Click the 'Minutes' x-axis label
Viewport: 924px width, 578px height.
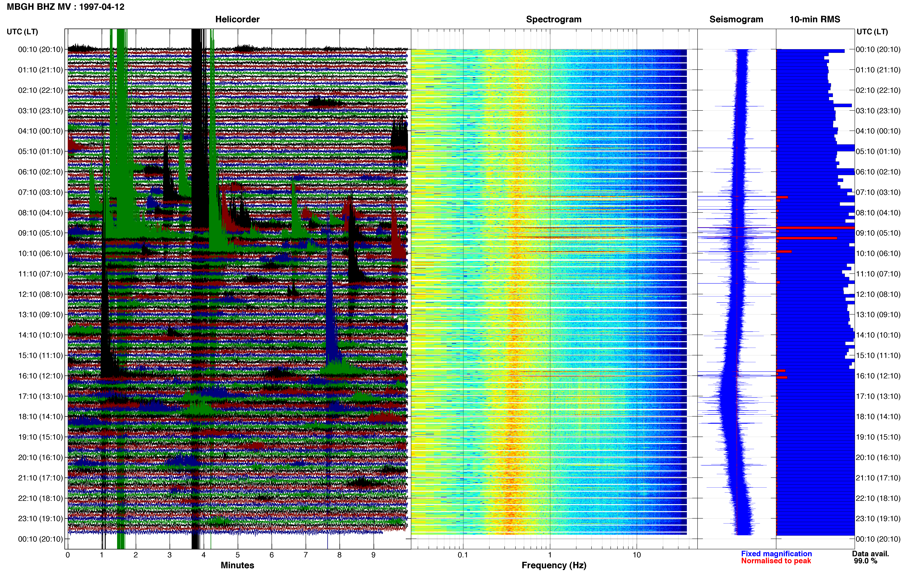[237, 565]
